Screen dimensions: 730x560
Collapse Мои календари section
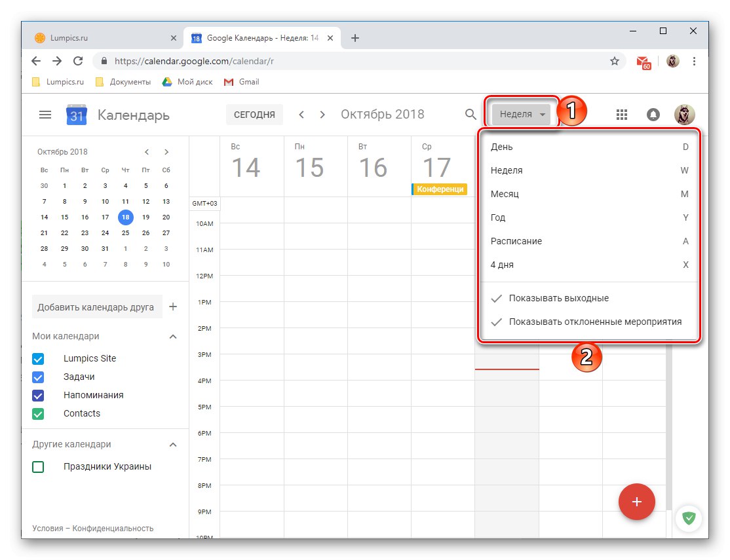pyautogui.click(x=173, y=337)
